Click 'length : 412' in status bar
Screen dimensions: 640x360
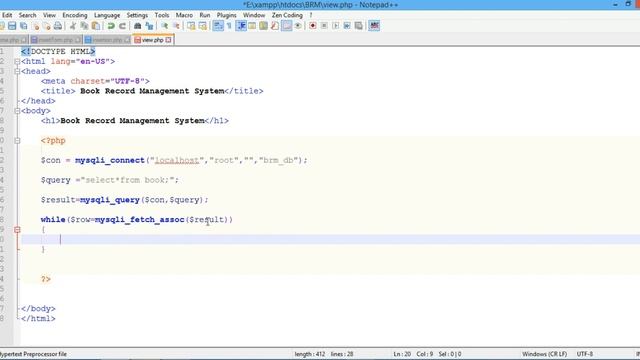(310, 354)
